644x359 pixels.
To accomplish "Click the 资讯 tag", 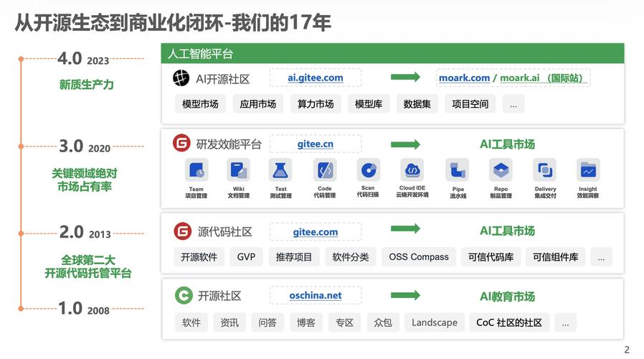I will [229, 322].
